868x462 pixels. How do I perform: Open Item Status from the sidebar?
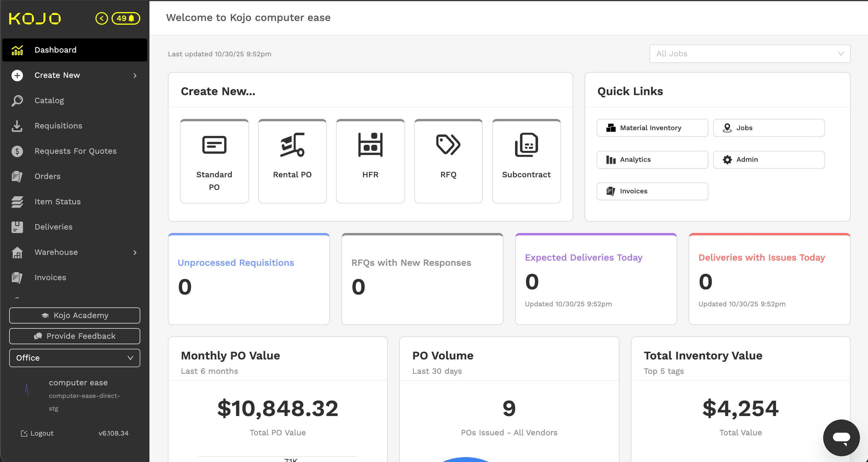(57, 201)
